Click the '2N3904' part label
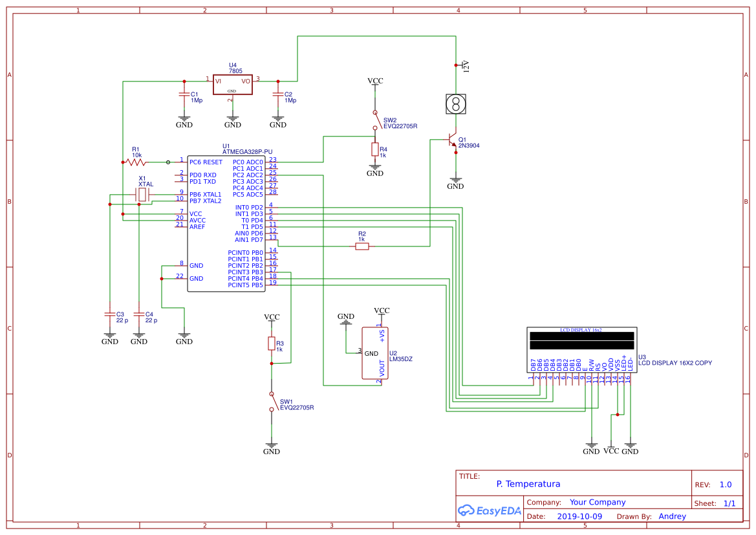 (x=469, y=146)
